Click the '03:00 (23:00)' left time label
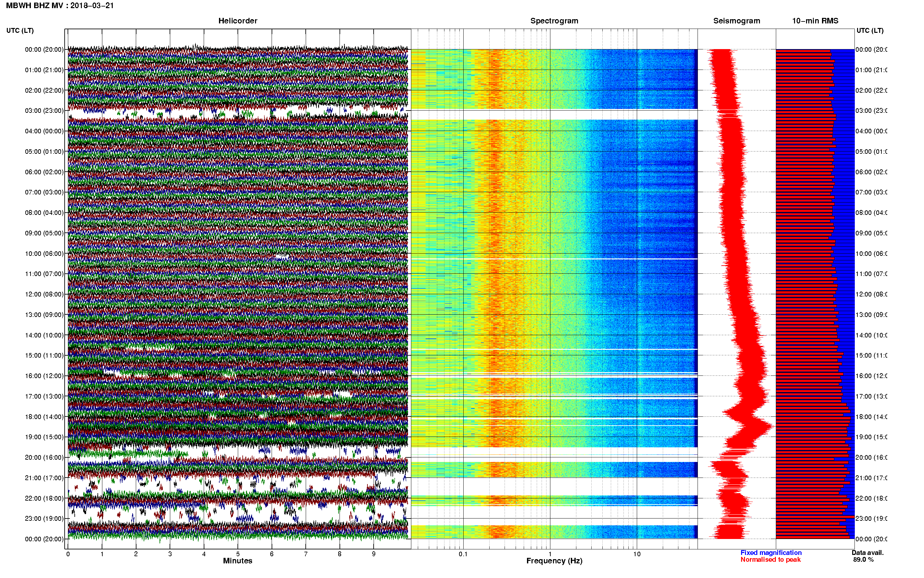This screenshot has width=924, height=578. (x=44, y=111)
